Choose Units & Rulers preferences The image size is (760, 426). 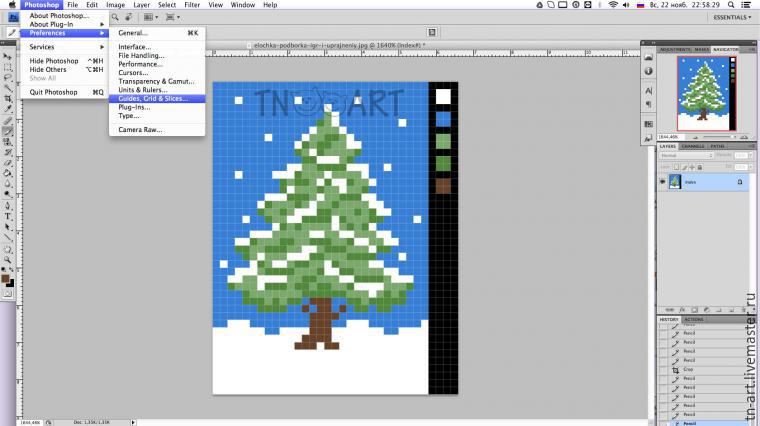pyautogui.click(x=157, y=90)
